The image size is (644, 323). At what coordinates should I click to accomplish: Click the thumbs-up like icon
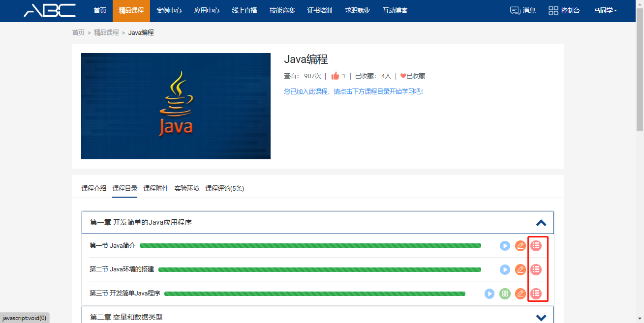335,76
